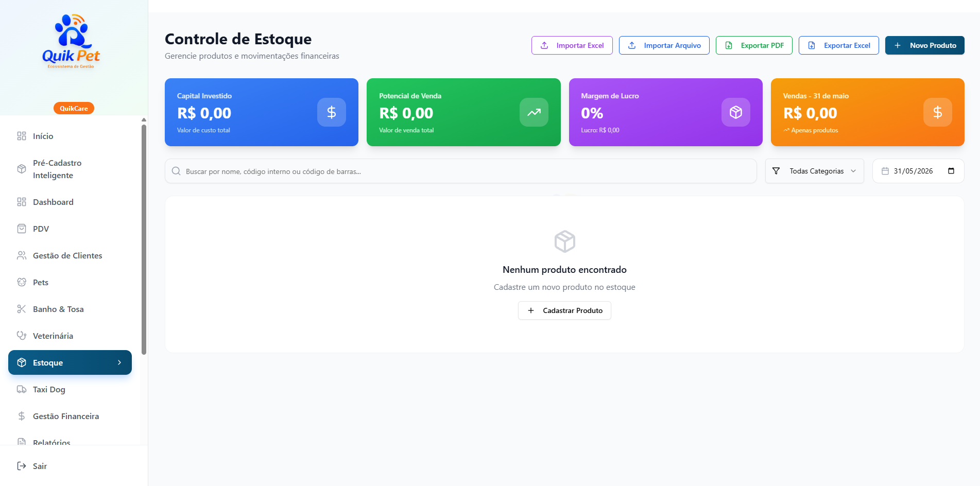Click the upload icon on Importar Excel

tap(544, 45)
